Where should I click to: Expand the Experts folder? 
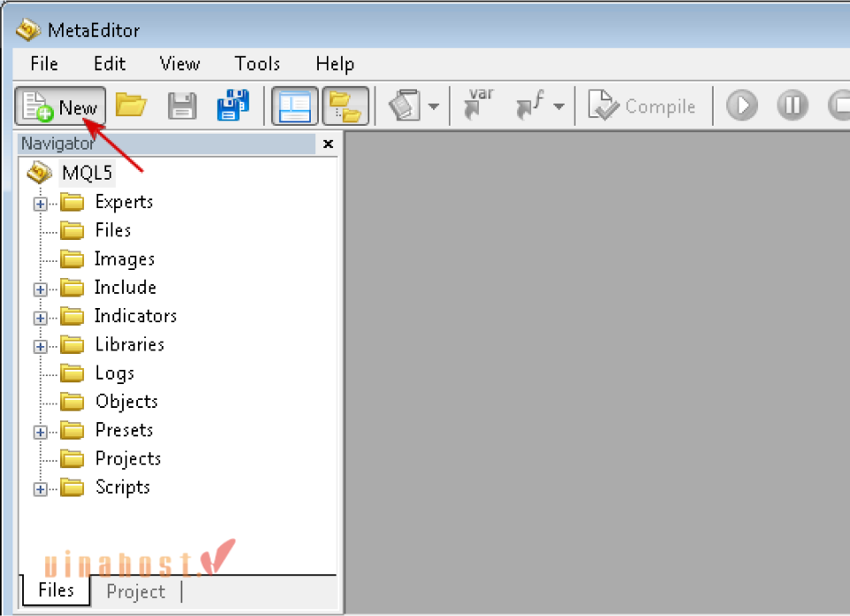[x=40, y=204]
